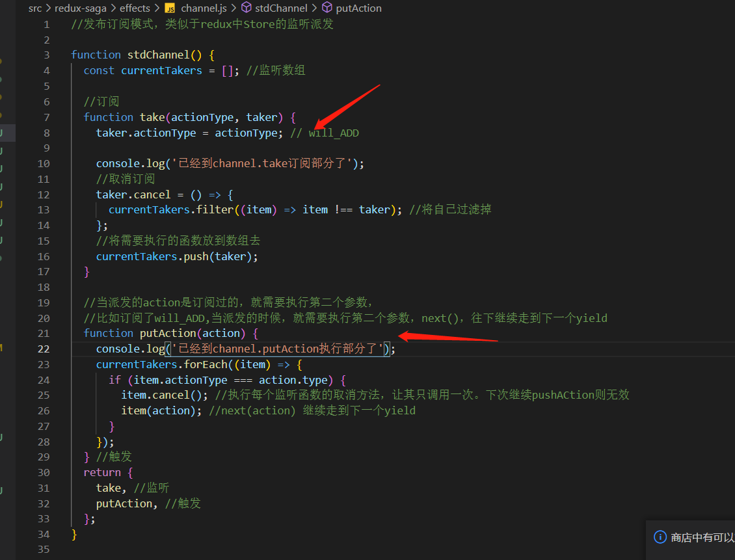Click the //触发 comment on line 29
The width and height of the screenshot is (735, 560).
pos(114,457)
